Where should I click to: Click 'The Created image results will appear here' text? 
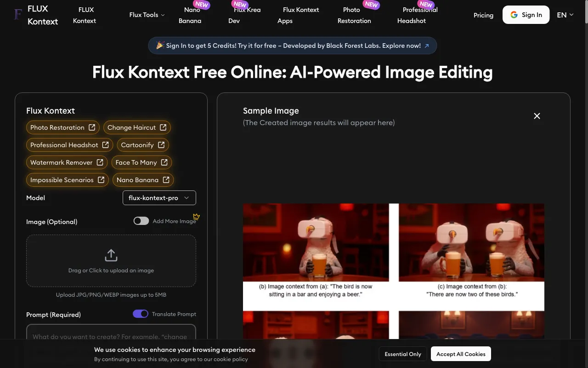point(319,123)
